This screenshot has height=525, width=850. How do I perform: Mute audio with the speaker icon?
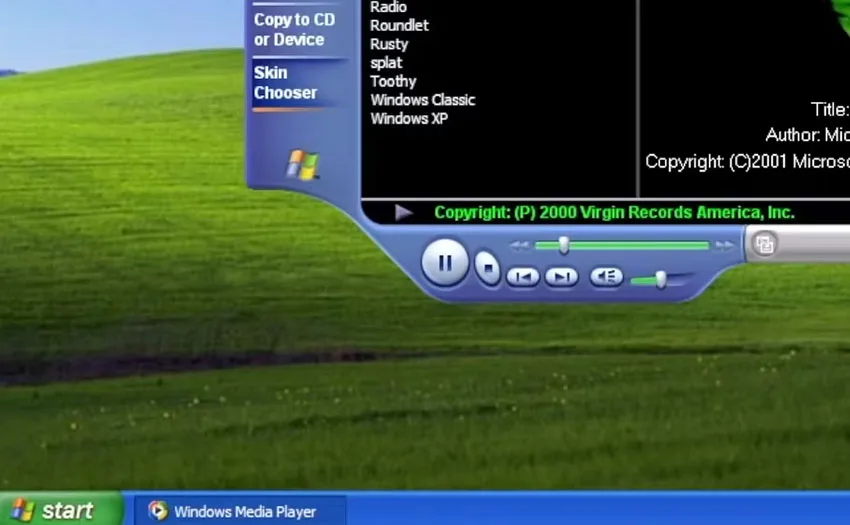point(606,277)
